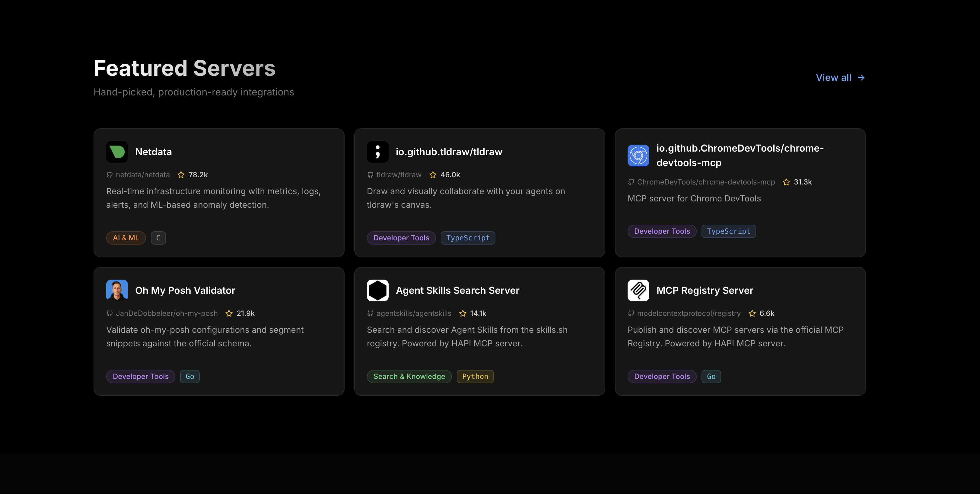Screen dimensions: 980x494
Task: Click the star icon beside 14.1k
Action: tap(463, 313)
